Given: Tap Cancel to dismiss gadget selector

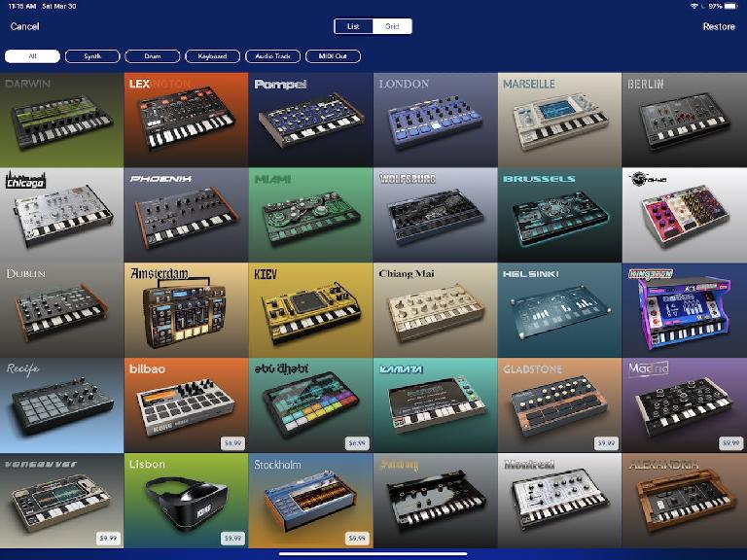Looking at the screenshot, I should (24, 26).
